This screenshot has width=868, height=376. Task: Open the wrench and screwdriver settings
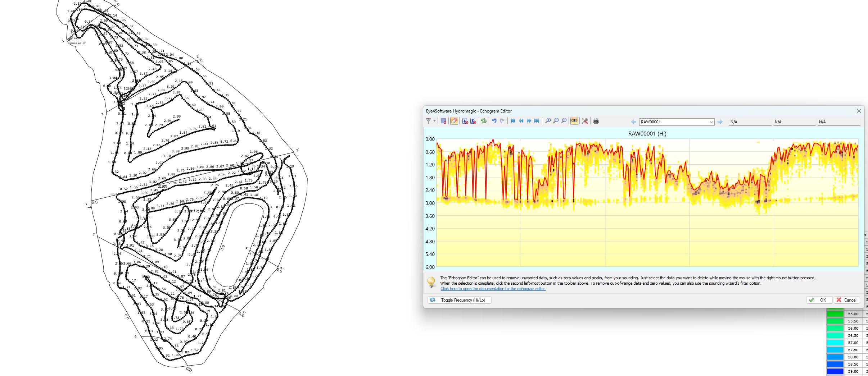pyautogui.click(x=585, y=121)
